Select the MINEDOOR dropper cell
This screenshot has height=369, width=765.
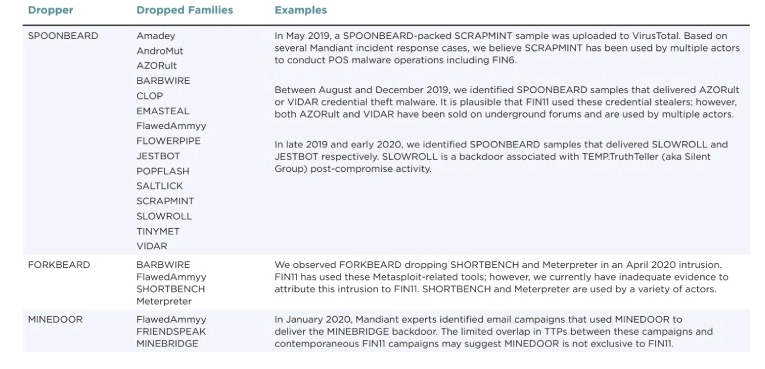(55, 319)
